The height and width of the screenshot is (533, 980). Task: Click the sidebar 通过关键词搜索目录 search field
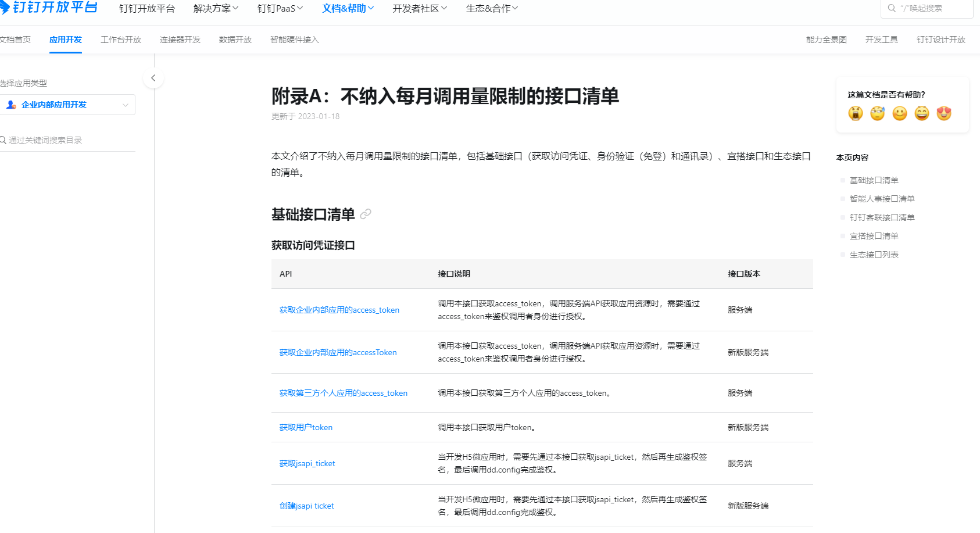67,140
